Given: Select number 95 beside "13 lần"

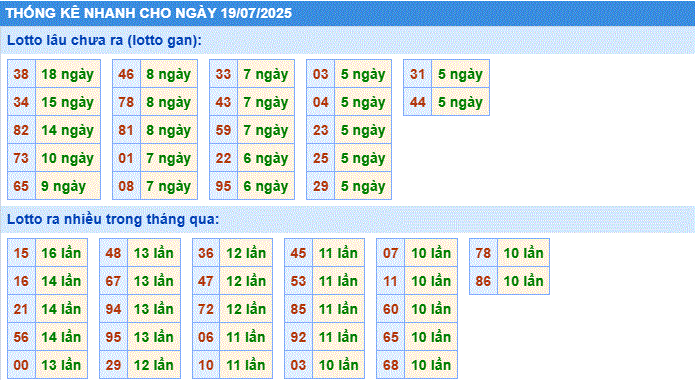Looking at the screenshot, I should [113, 337].
